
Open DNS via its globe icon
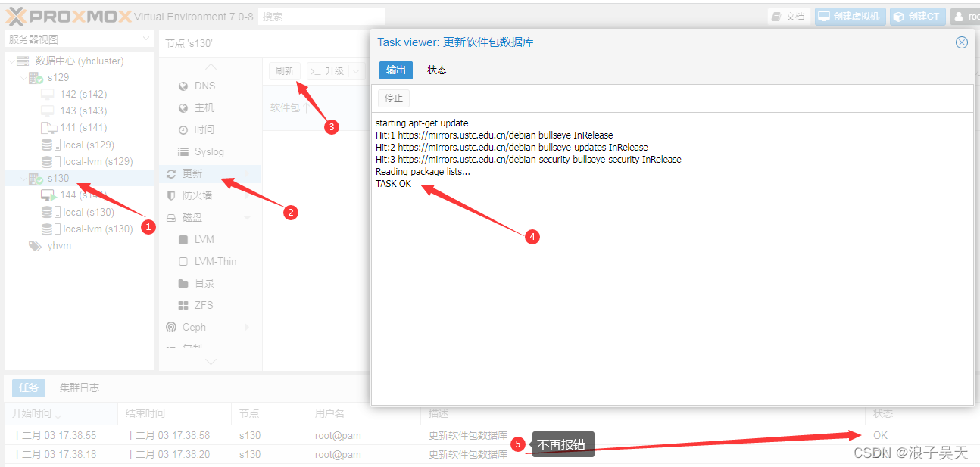[x=183, y=86]
